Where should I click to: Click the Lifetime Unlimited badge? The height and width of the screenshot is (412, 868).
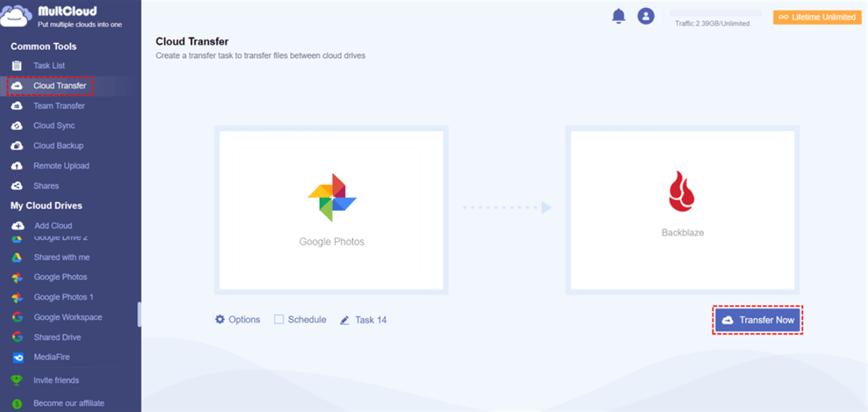(x=817, y=17)
